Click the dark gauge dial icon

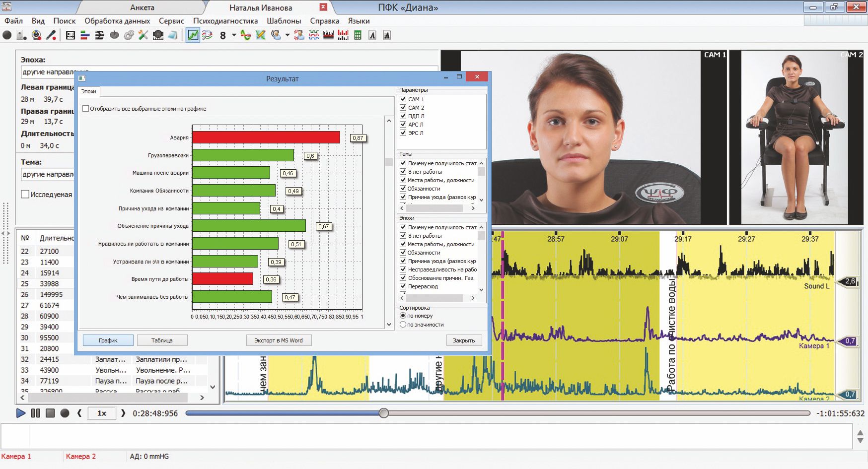[114, 35]
